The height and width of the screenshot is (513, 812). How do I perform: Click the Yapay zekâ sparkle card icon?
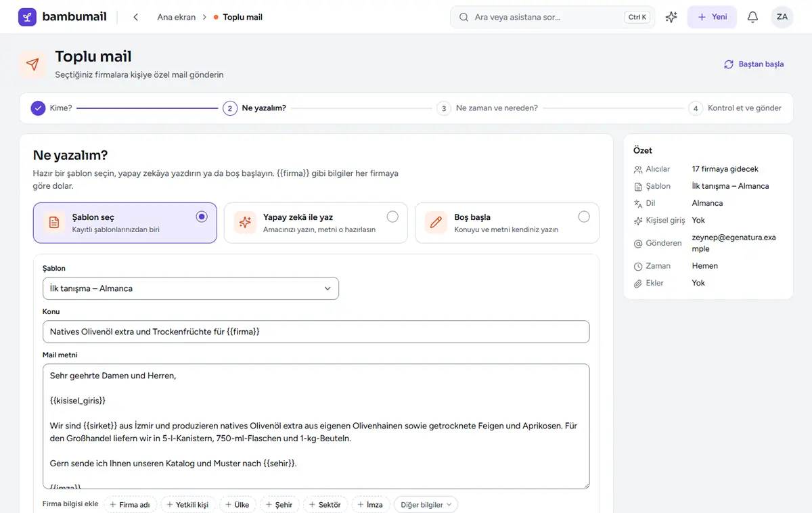(245, 223)
